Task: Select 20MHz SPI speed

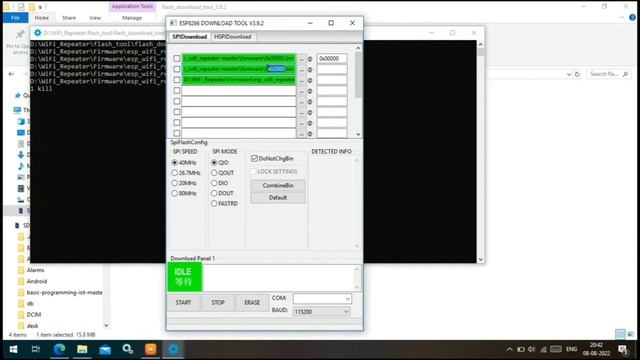Action: [x=175, y=183]
